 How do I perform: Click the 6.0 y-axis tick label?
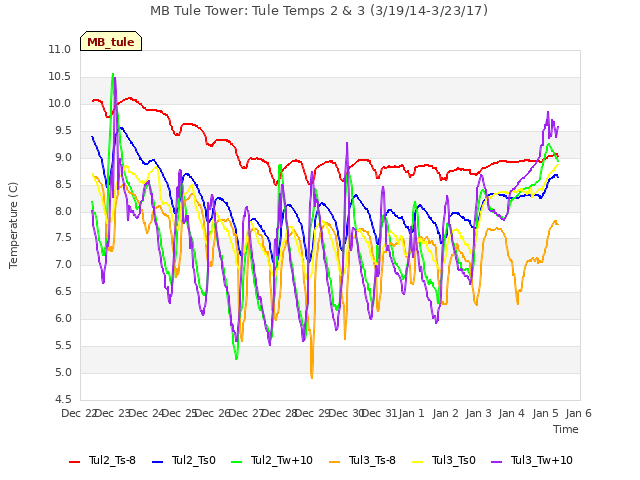(63, 318)
